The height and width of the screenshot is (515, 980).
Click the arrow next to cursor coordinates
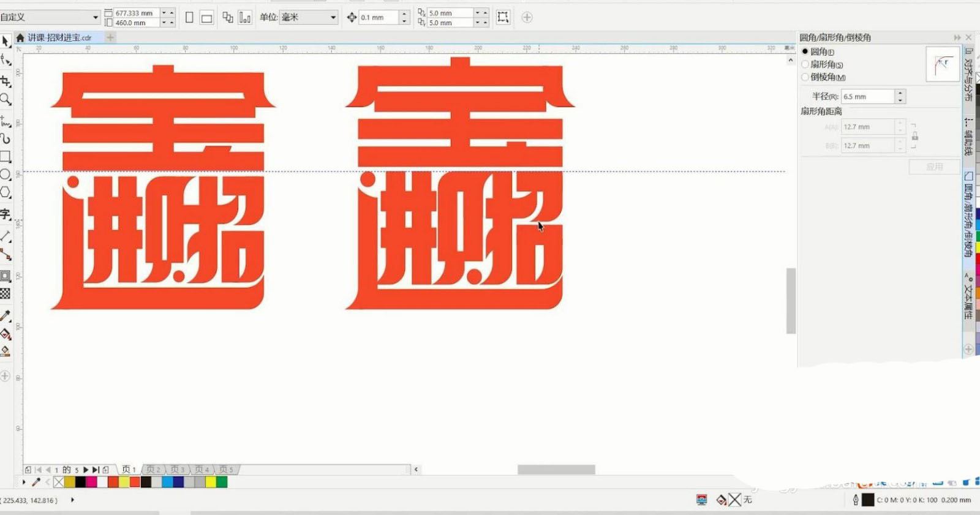72,500
